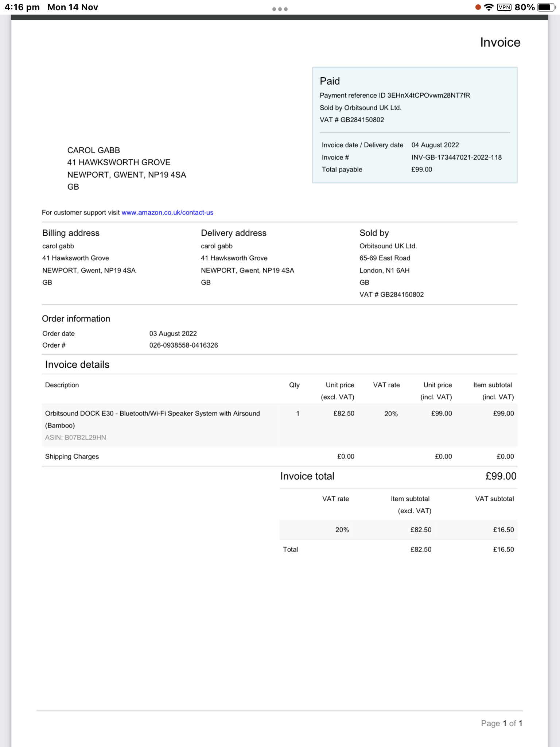560x747 pixels.
Task: Select the Page 1 of 1 footer
Action: tap(502, 723)
